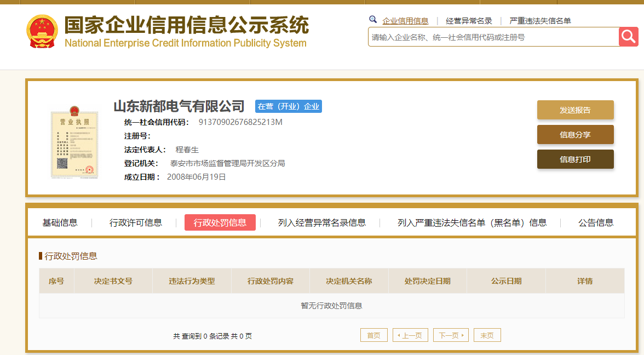The width and height of the screenshot is (644, 355).
Task: Click the 行政处罚信息 section heading
Action: [71, 256]
